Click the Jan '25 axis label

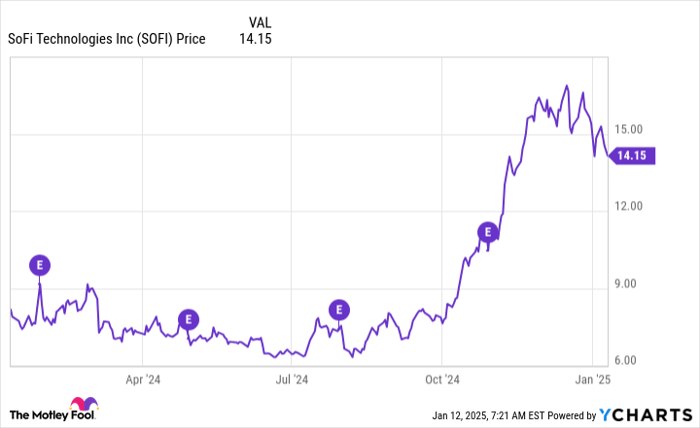(591, 379)
